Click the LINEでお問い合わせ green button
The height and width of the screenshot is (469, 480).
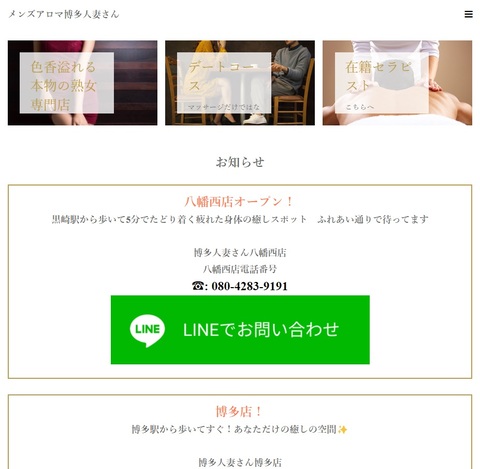tap(240, 330)
